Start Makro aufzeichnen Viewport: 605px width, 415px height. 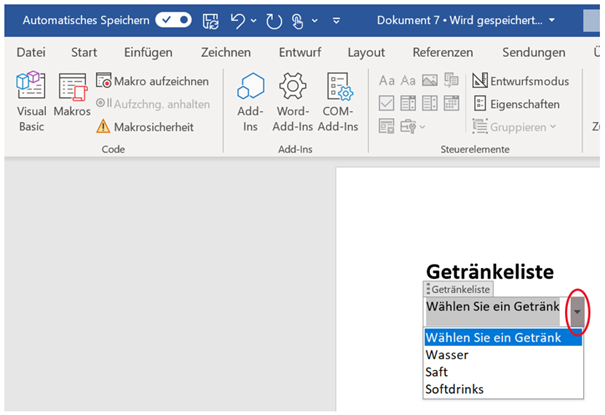(x=152, y=81)
